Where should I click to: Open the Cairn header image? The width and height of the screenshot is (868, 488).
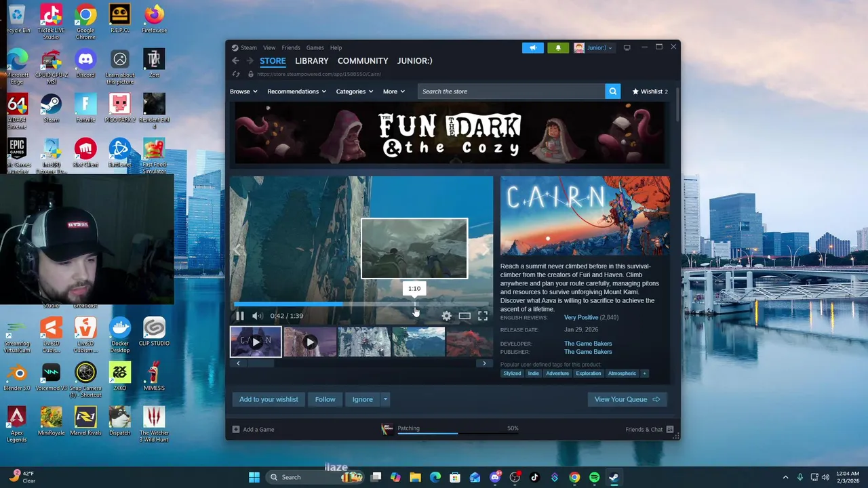[585, 216]
